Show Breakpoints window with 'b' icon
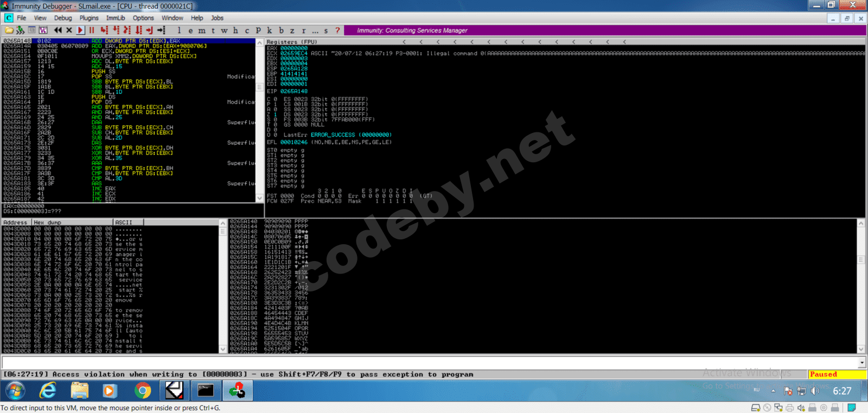868x413 pixels. 281,30
